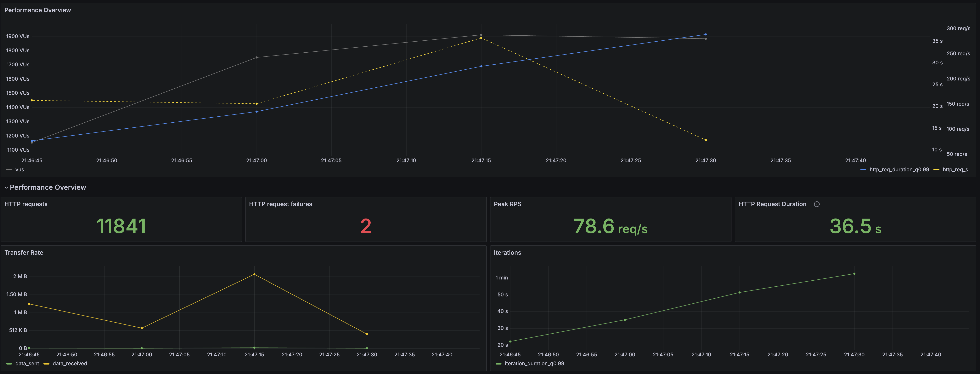Click the iteration_duration_q0.99 legend label

534,364
